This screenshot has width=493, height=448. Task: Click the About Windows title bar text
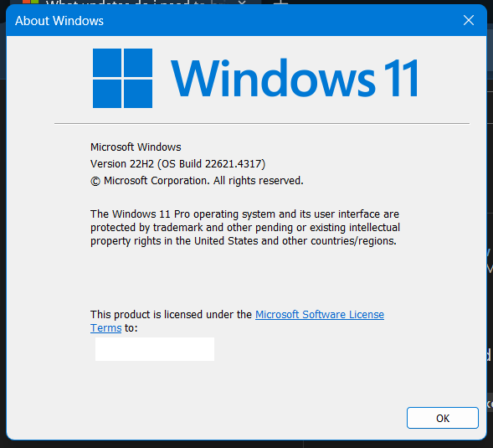pyautogui.click(x=59, y=21)
